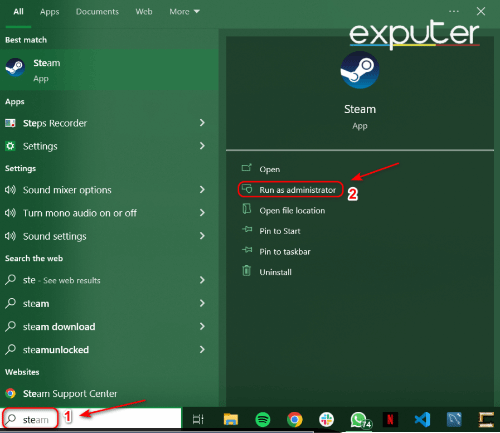Click the Chrome icon beside Steam Support Center
500x433 pixels.
coord(10,393)
